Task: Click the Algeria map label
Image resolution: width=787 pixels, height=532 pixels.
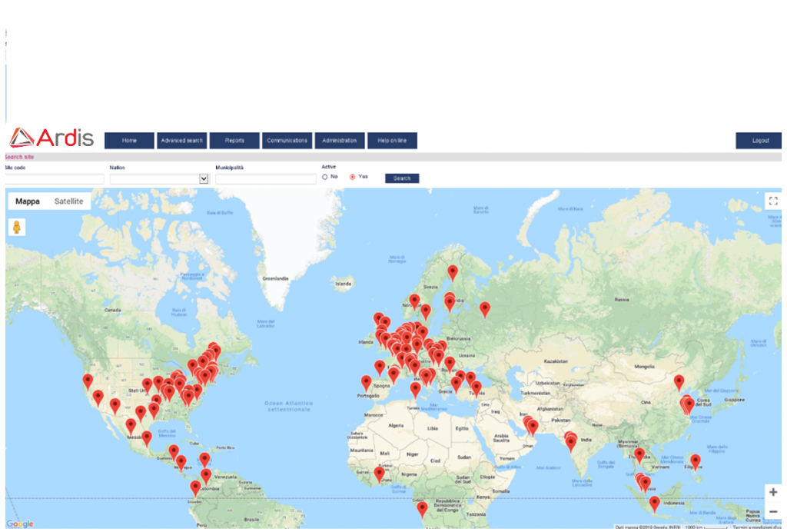Action: (396, 426)
